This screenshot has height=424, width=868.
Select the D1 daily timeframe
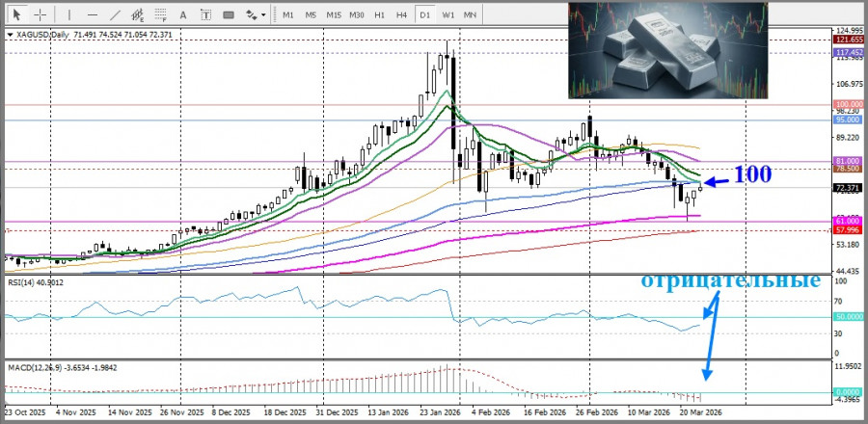425,14
